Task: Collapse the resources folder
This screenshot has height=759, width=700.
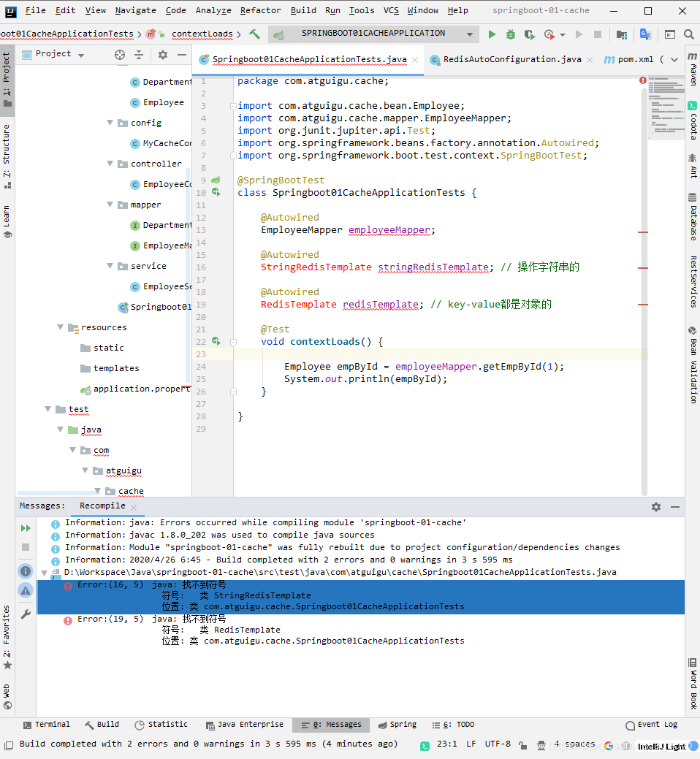Action: pos(59,327)
